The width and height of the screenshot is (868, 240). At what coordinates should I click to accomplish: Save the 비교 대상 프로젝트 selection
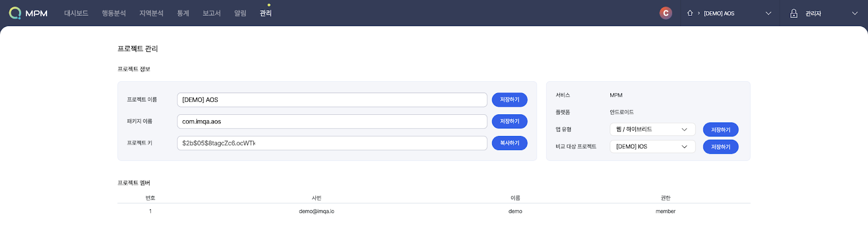point(720,147)
